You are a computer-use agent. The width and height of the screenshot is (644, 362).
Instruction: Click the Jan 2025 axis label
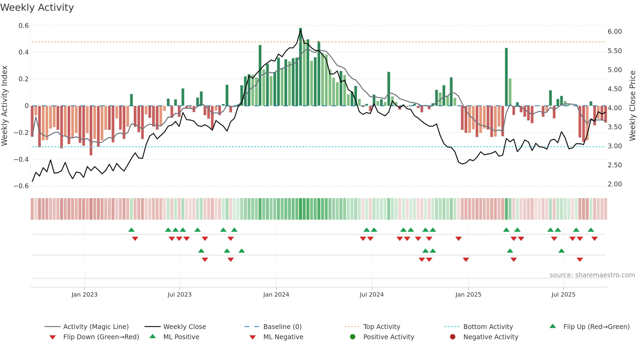pos(468,294)
